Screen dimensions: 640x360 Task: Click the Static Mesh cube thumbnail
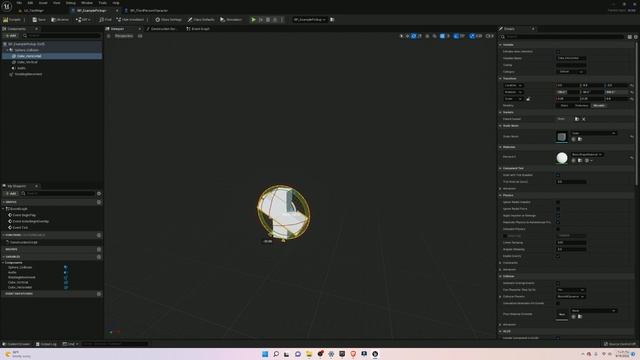point(562,137)
